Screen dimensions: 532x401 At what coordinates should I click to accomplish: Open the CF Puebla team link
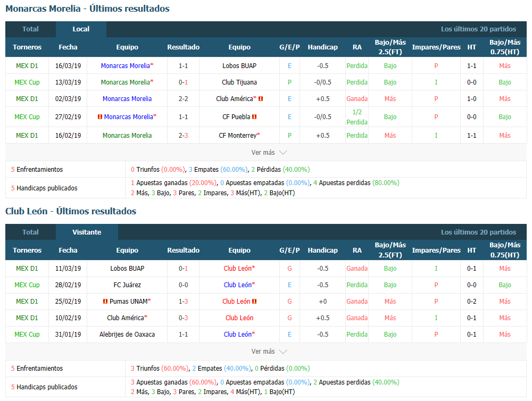pyautogui.click(x=236, y=116)
